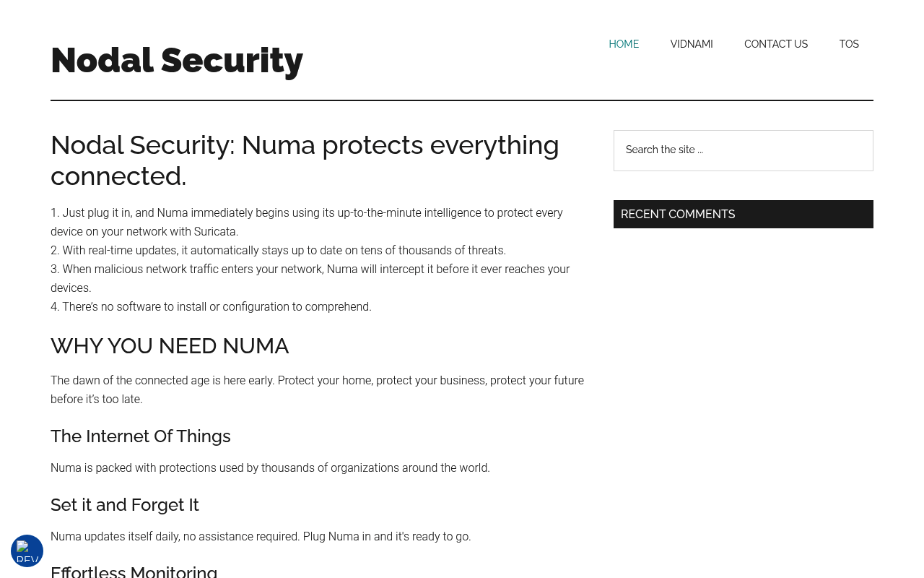This screenshot has width=924, height=578.
Task: Open the Nodal Security site title
Action: [x=177, y=60]
